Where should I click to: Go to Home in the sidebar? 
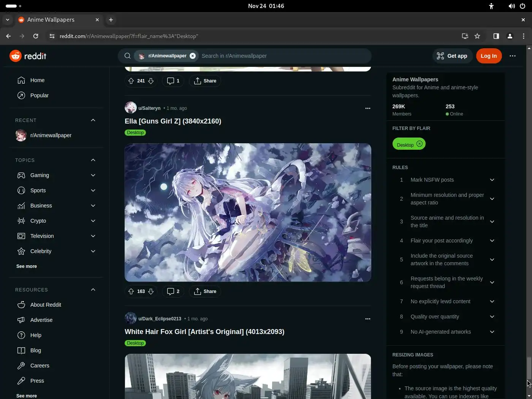(x=56, y=80)
